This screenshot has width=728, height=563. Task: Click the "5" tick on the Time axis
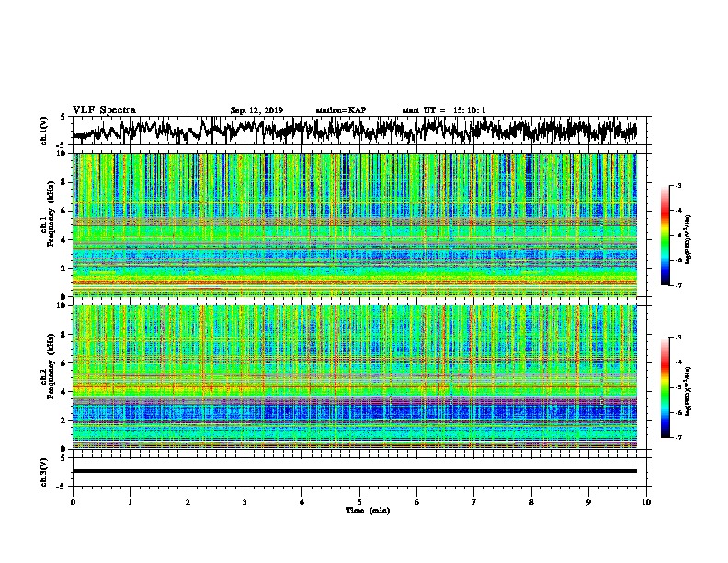359,502
